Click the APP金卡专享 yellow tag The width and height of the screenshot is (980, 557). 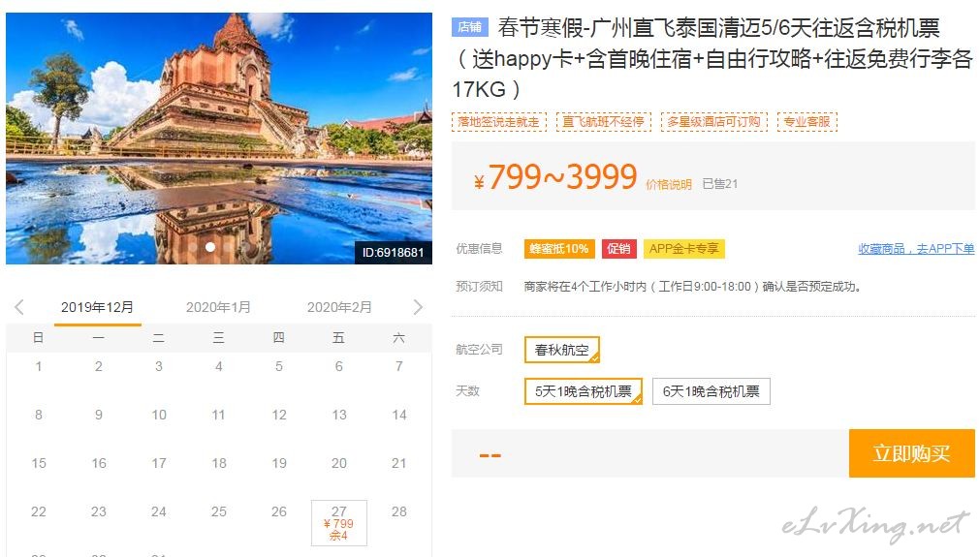pos(683,249)
